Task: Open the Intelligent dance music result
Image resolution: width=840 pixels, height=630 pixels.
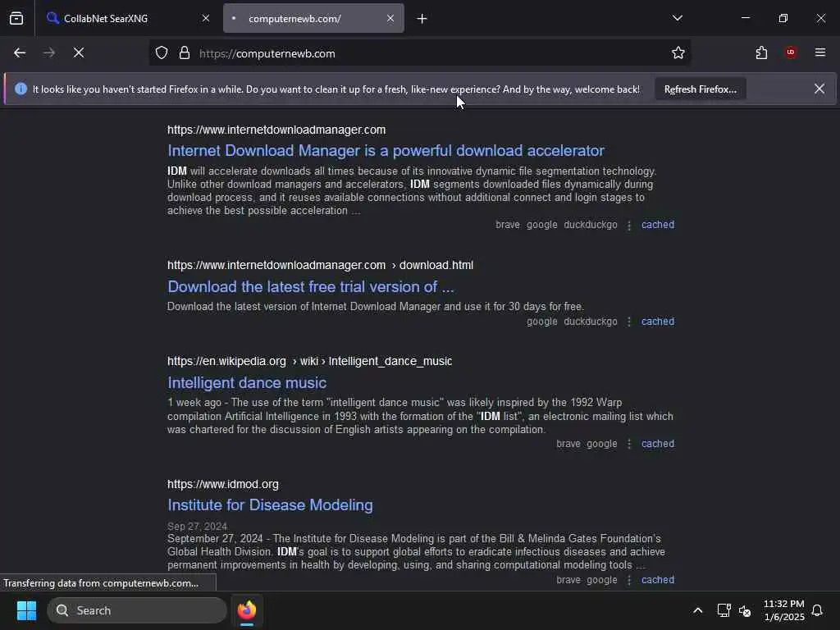Action: [x=247, y=382]
